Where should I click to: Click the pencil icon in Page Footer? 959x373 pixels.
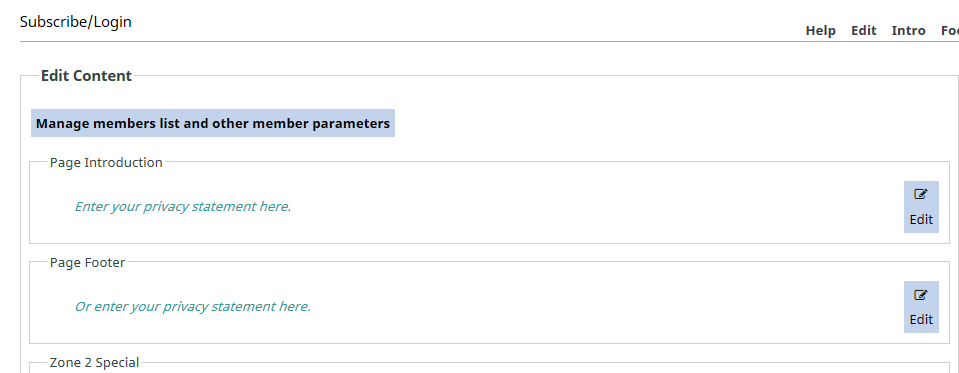coord(920,295)
